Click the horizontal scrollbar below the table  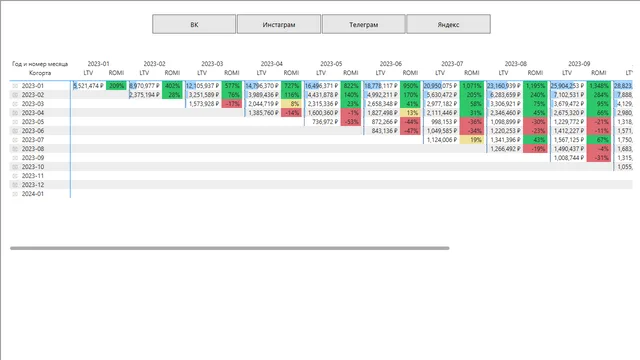[x=230, y=248]
